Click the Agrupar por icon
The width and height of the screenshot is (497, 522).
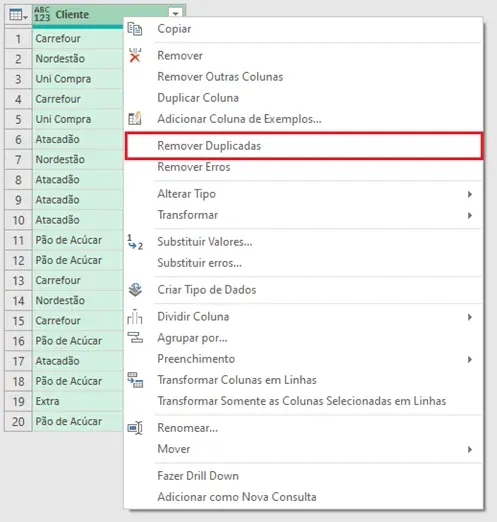pos(135,338)
